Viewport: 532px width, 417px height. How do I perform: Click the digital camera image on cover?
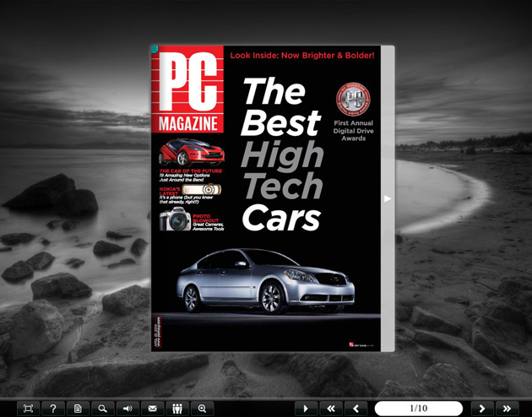[175, 219]
